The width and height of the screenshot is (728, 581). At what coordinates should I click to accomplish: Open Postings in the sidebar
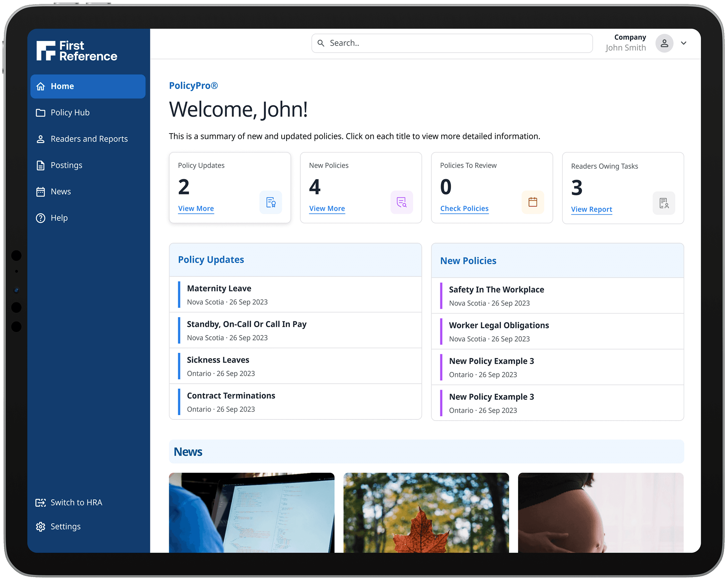pos(66,165)
